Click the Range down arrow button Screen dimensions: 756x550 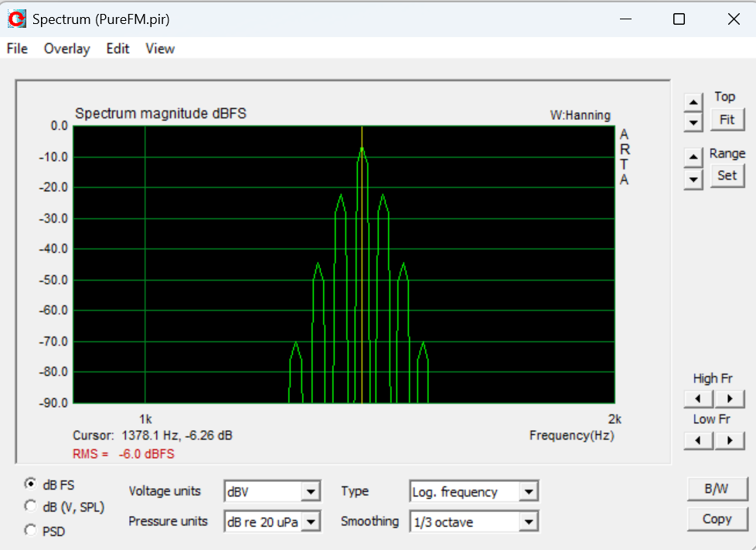[693, 180]
